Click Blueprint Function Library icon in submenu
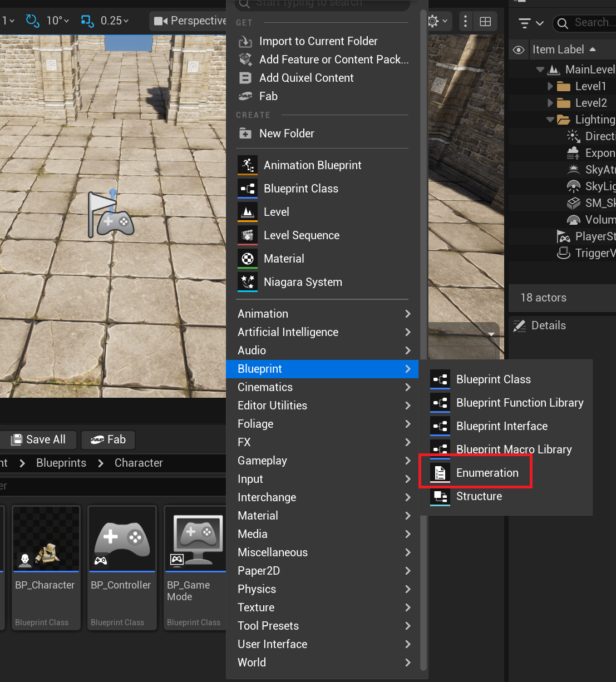This screenshot has width=616, height=682. pos(440,403)
